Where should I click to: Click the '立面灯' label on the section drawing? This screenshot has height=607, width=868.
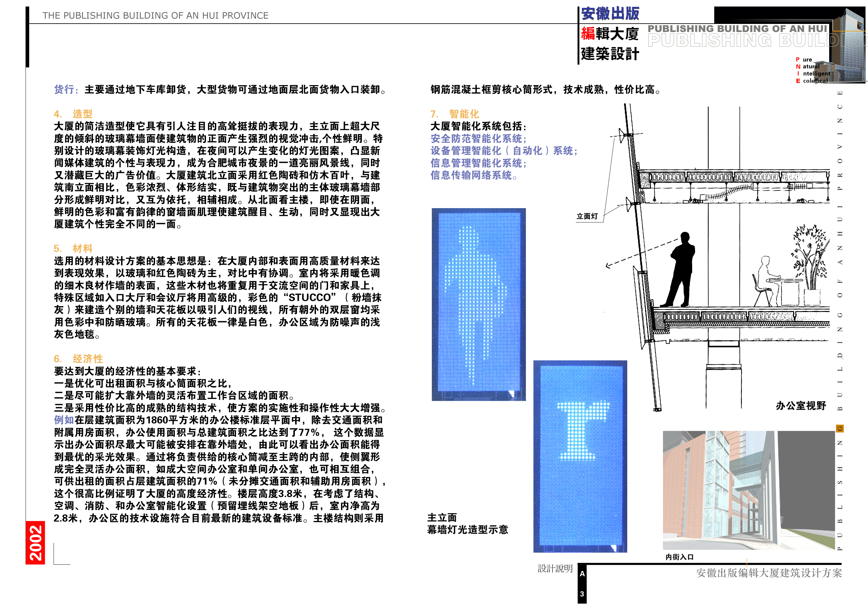(x=587, y=217)
